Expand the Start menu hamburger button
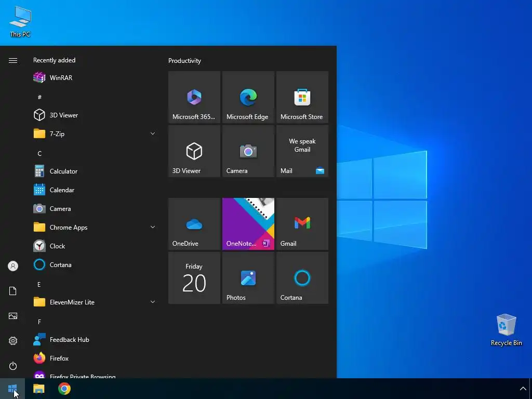The image size is (532, 399). [13, 60]
